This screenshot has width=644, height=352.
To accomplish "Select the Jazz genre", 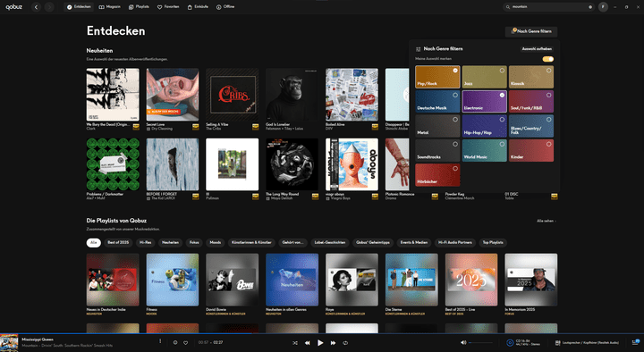I will [484, 77].
